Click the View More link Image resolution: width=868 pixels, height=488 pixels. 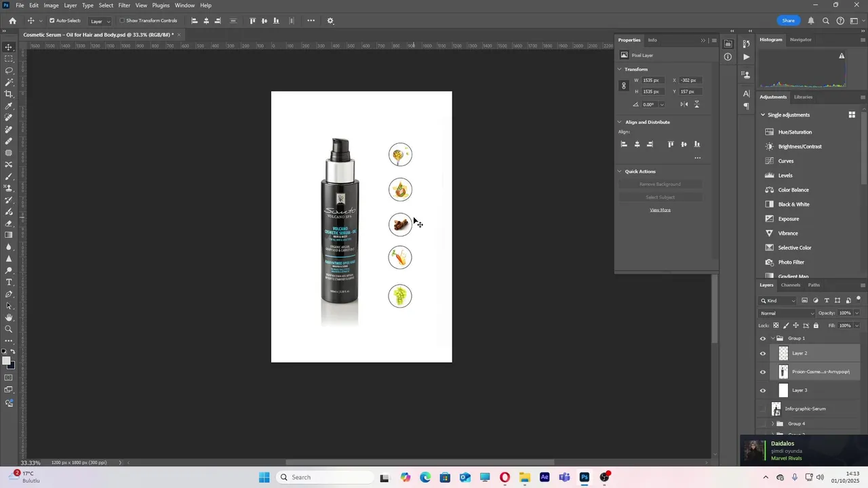click(x=660, y=210)
